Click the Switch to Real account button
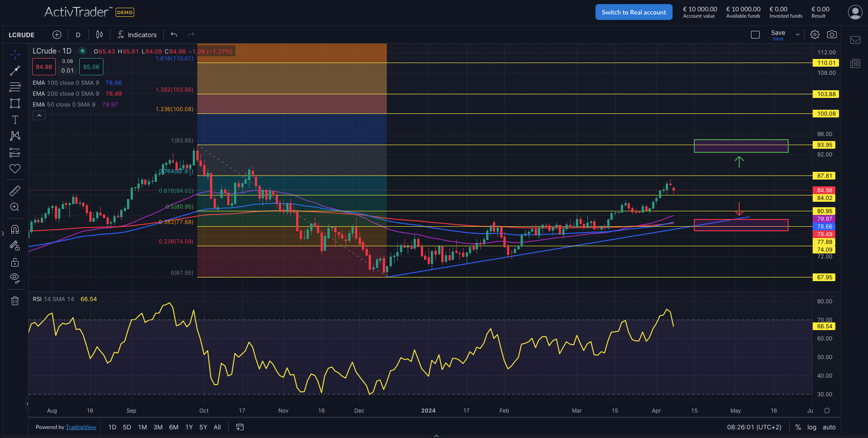The width and height of the screenshot is (868, 438). coord(634,12)
